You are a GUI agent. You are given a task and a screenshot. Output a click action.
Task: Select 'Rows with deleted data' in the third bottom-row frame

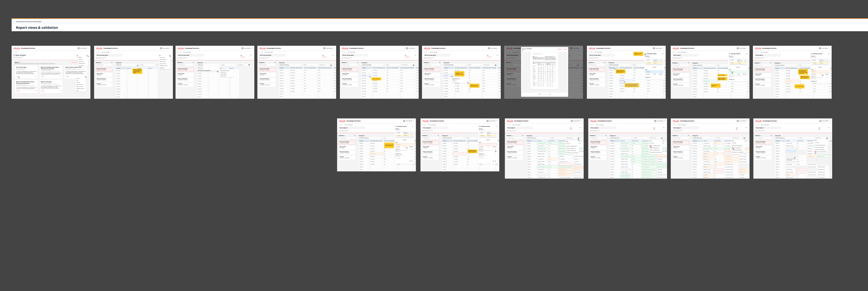[571, 150]
